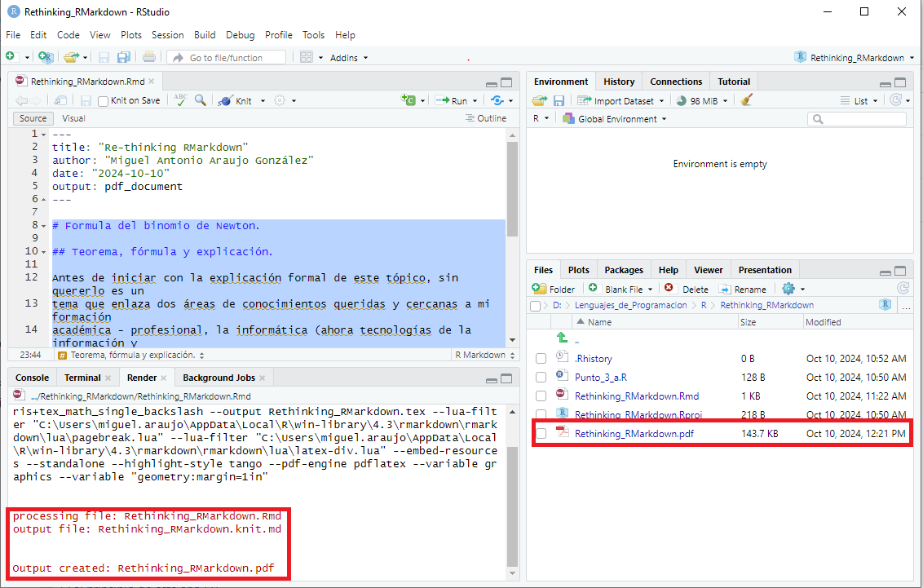This screenshot has width=923, height=588.
Task: Open the Import Dataset dropdown
Action: pyautogui.click(x=621, y=100)
